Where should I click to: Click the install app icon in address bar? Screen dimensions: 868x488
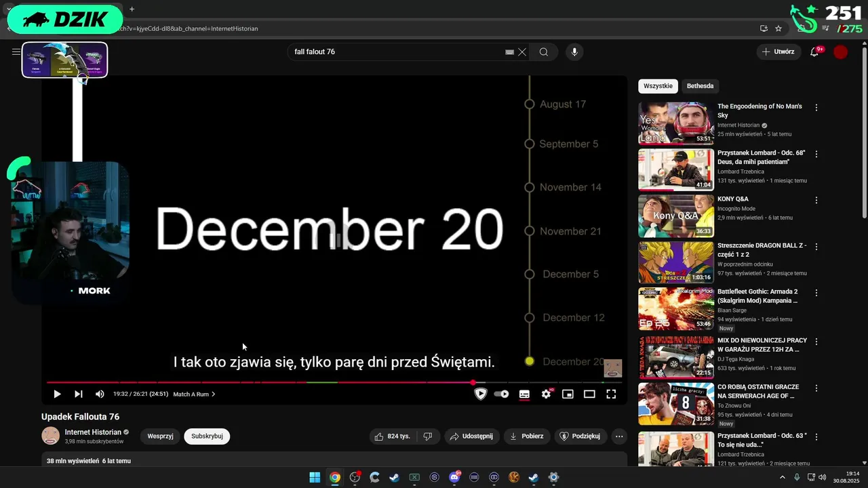coord(764,28)
